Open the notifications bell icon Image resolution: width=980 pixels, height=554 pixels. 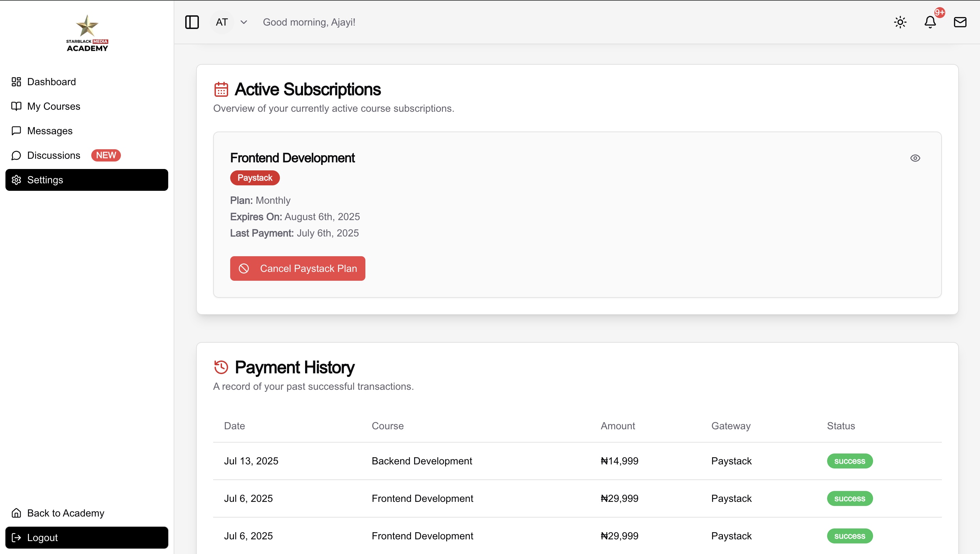[x=930, y=22]
